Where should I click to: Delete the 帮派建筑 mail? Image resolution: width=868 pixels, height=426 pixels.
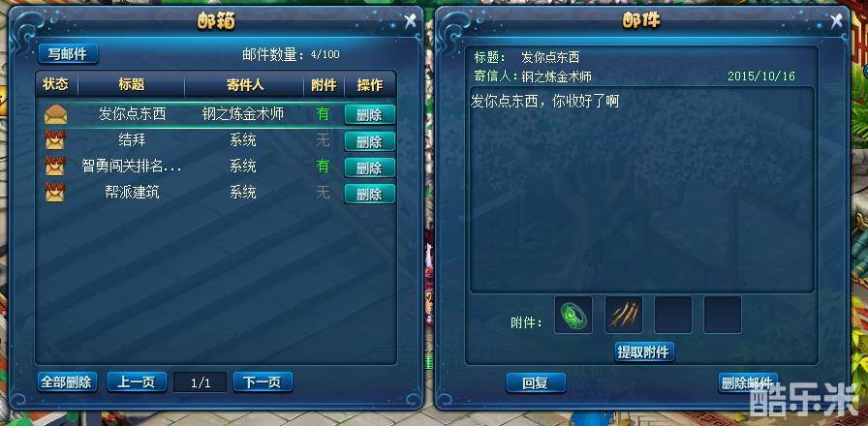(x=369, y=194)
